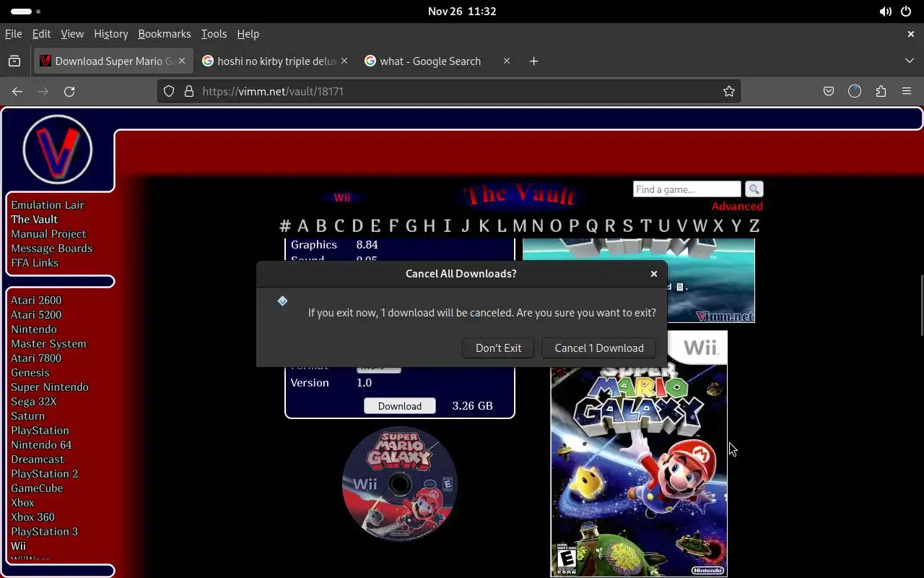The image size is (924, 578).
Task: Select the PlayStation 2 system link
Action: [44, 474]
